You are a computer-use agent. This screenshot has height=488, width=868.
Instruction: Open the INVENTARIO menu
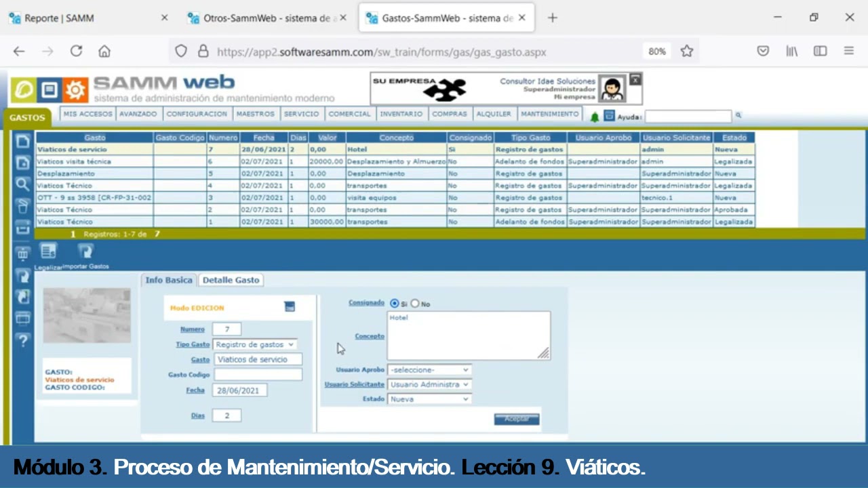[401, 114]
